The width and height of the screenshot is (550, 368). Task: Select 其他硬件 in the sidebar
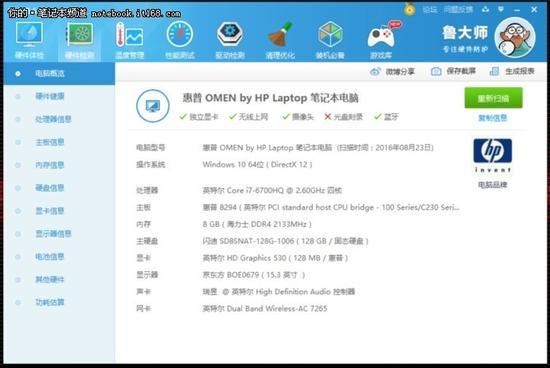[50, 280]
